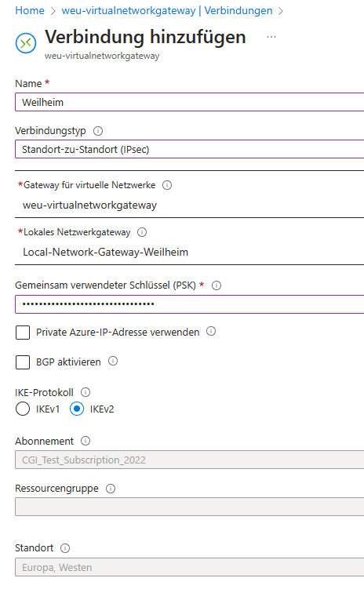Click into the Name input field
This screenshot has height=589, width=364.
pyautogui.click(x=189, y=102)
